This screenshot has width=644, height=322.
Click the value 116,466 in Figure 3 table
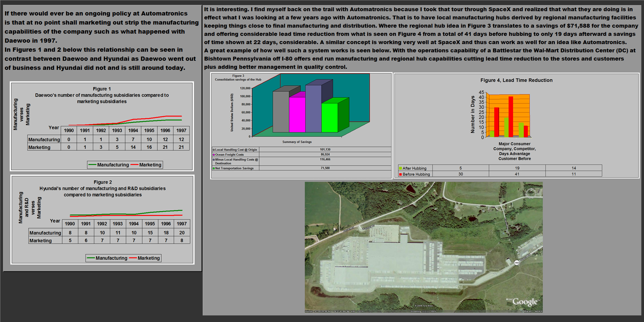(325, 159)
